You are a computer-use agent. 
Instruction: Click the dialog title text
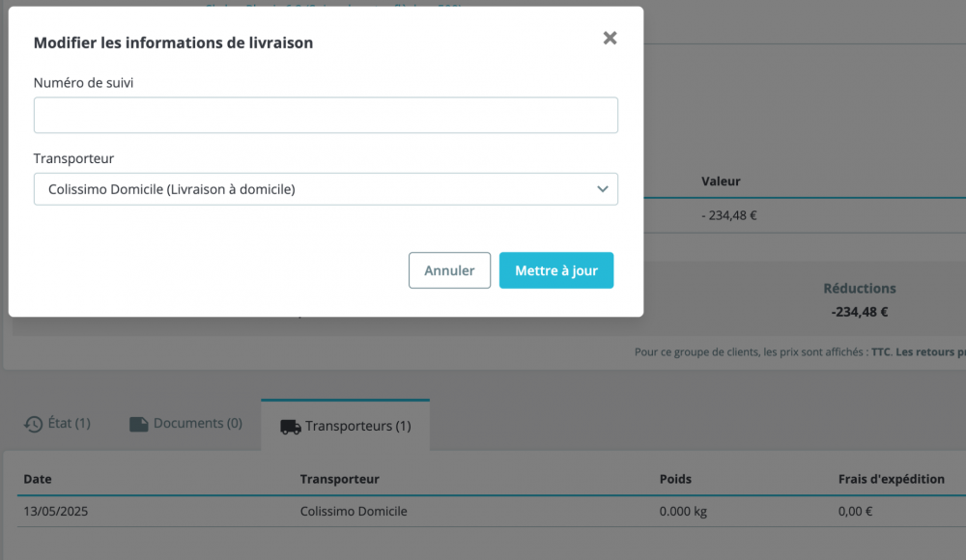[173, 42]
